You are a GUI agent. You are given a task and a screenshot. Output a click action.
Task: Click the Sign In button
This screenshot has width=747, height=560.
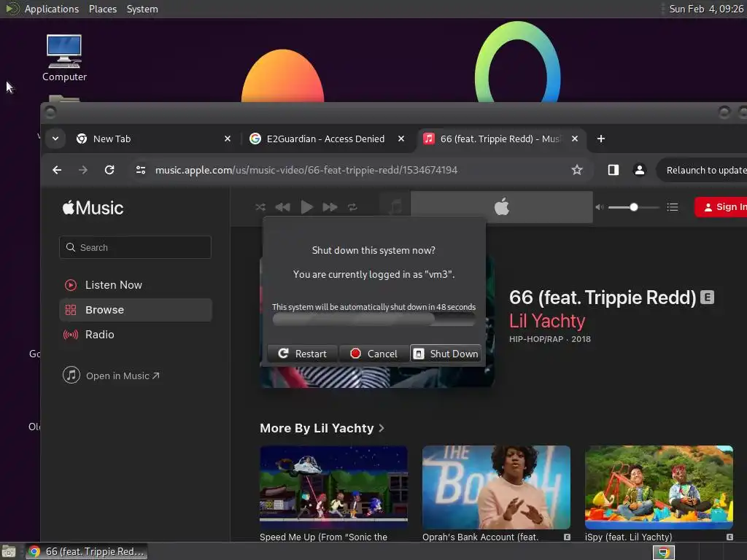[x=721, y=207]
